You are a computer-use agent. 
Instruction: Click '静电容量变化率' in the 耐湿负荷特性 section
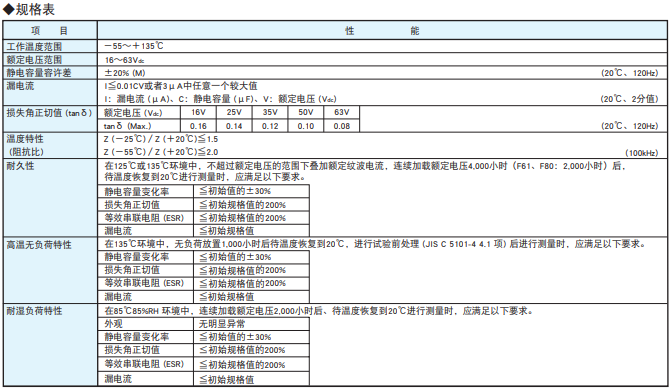137,337
